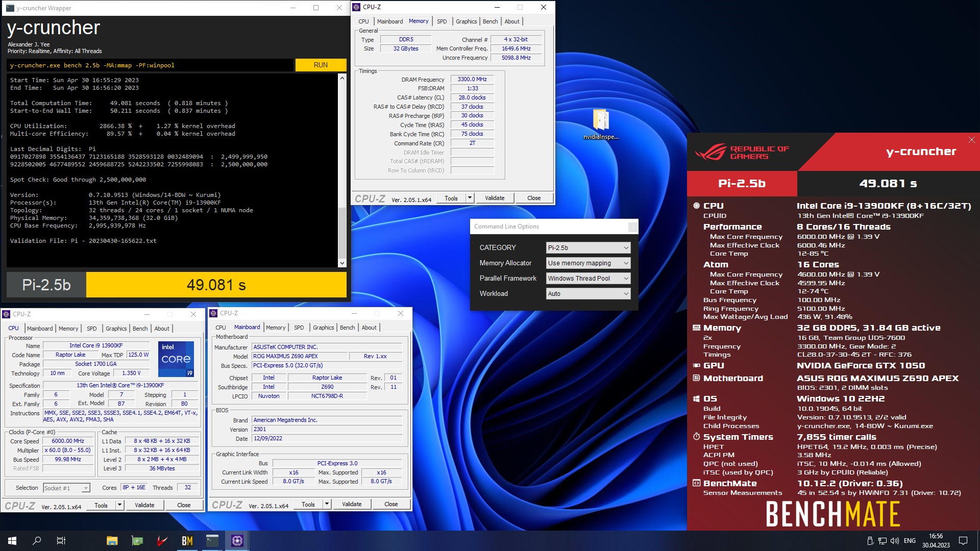Click the BenchMate section icon
The width and height of the screenshot is (980, 551).
[696, 483]
